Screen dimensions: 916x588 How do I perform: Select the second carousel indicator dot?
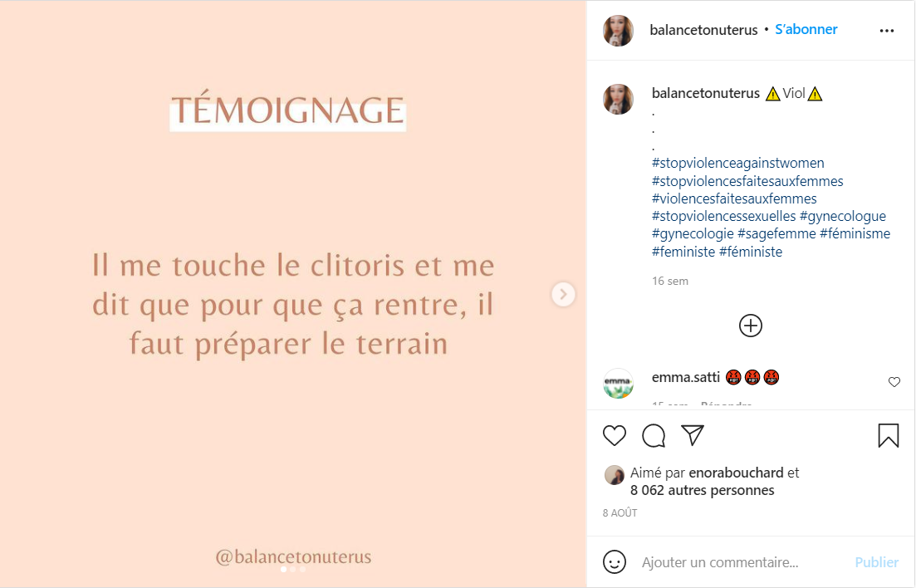click(292, 569)
